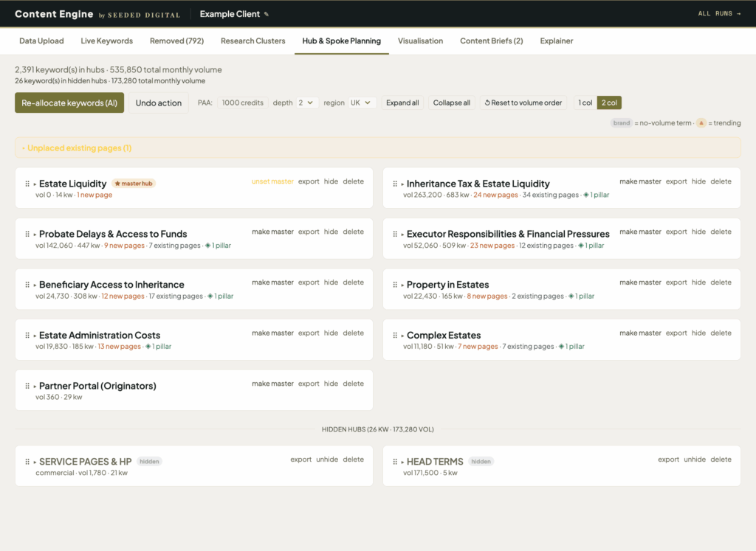This screenshot has width=756, height=551.
Task: Delete the Estate Administration Costs hub
Action: tap(354, 333)
